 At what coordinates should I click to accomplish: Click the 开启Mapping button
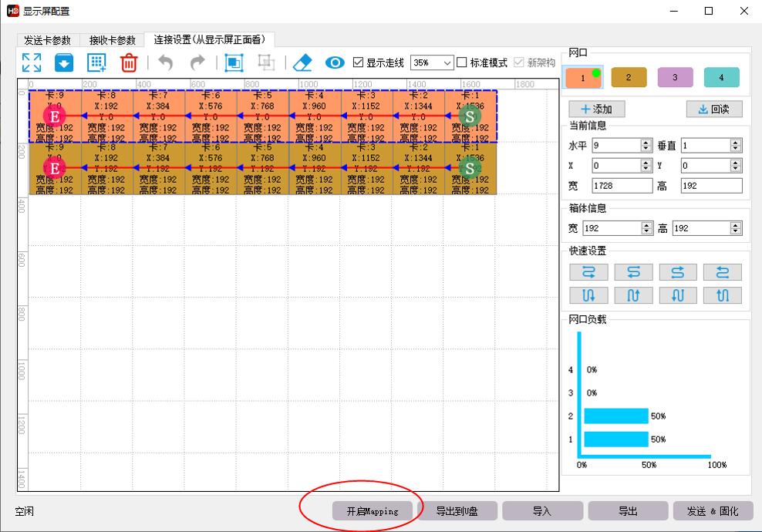[373, 510]
